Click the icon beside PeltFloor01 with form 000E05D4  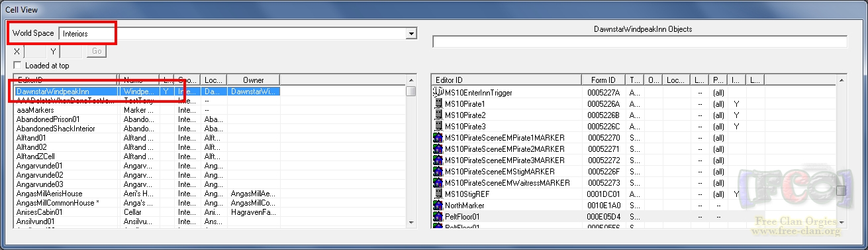tap(438, 216)
